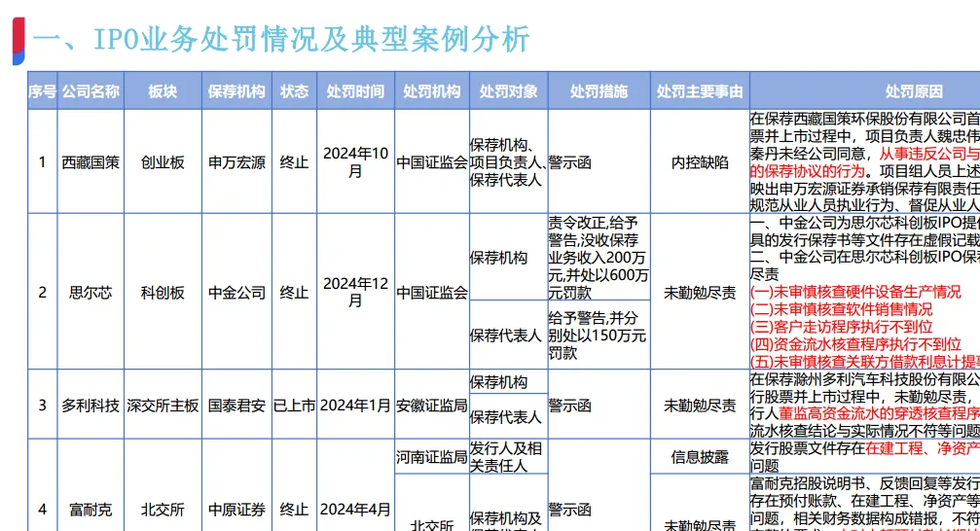Select the '处罚主要事由' column header
Viewport: 980px width, 531px height.
700,91
